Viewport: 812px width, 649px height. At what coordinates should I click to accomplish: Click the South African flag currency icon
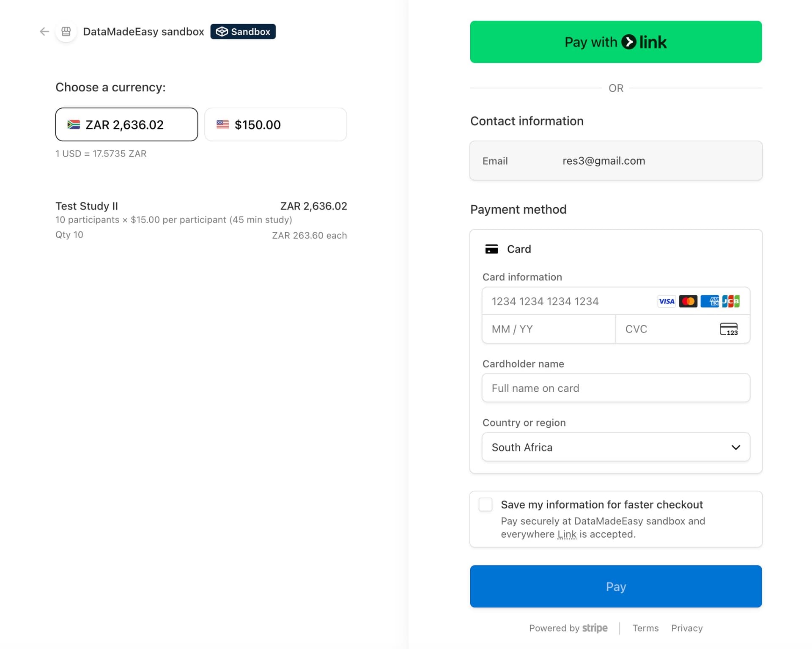(73, 124)
